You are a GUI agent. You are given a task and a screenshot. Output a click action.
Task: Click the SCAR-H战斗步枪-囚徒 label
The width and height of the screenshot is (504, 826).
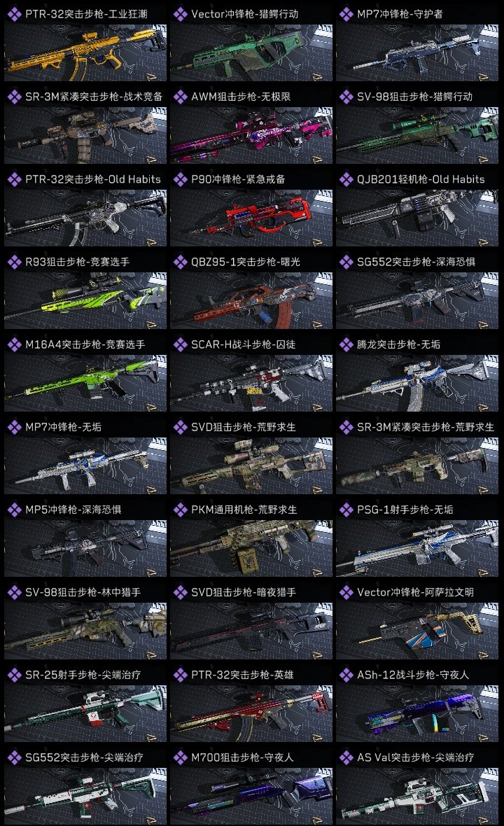coord(244,344)
